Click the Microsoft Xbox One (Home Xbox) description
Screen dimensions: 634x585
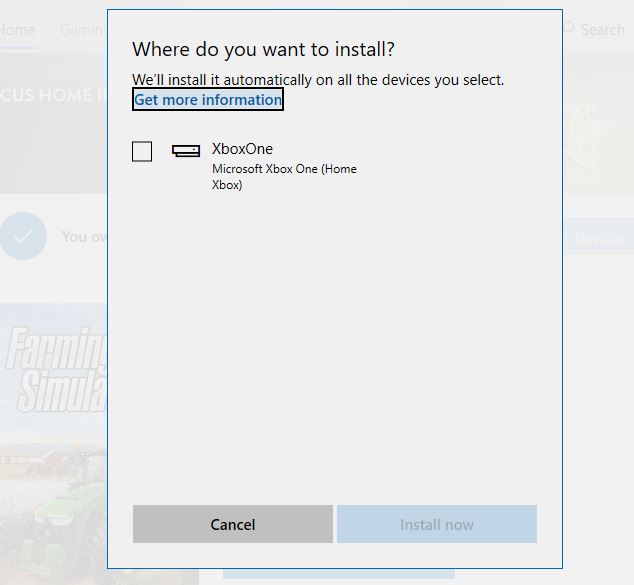pyautogui.click(x=284, y=177)
